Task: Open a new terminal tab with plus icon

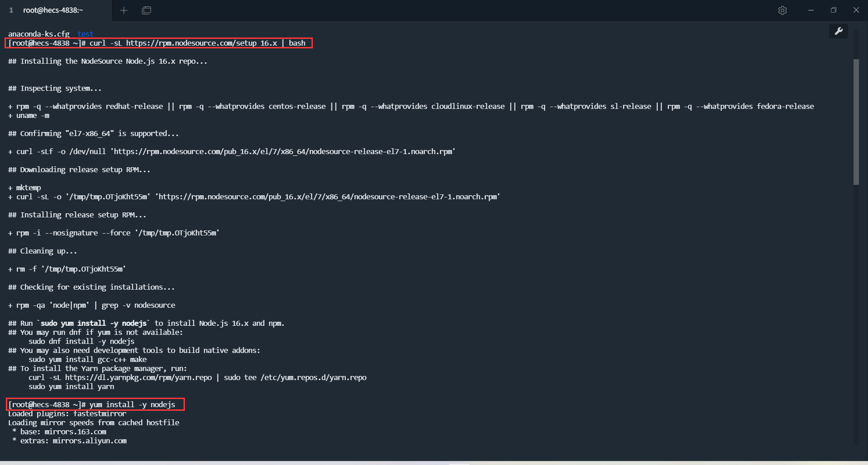Action: tap(124, 10)
